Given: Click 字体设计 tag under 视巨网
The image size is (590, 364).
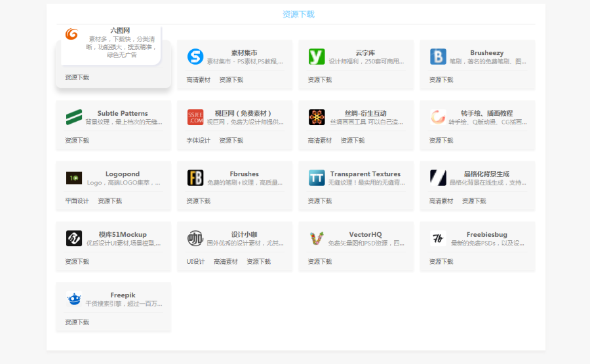Looking at the screenshot, I should click(x=198, y=141).
